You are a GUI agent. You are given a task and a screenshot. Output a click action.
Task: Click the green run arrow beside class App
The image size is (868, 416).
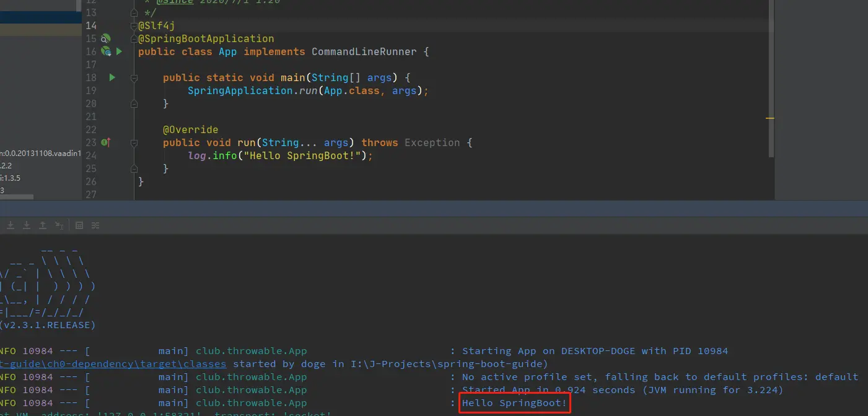(119, 51)
